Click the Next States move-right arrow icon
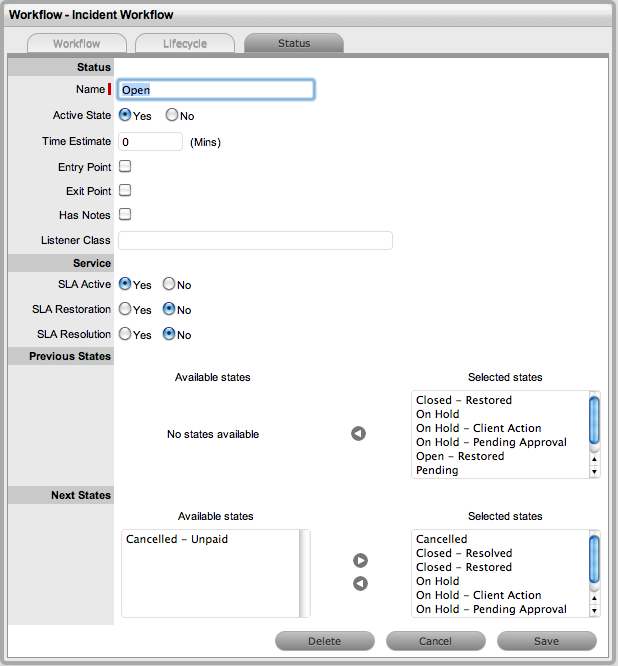This screenshot has height=666, width=618. 360,561
